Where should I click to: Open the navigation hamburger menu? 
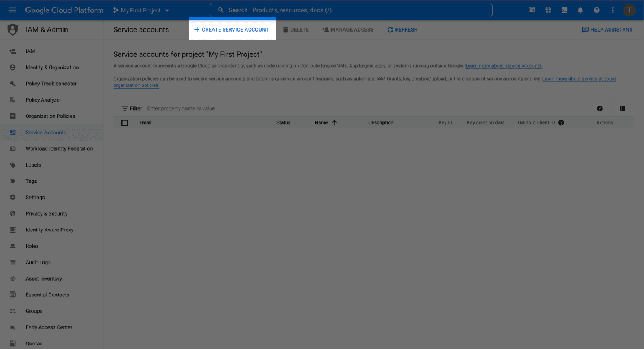click(12, 10)
